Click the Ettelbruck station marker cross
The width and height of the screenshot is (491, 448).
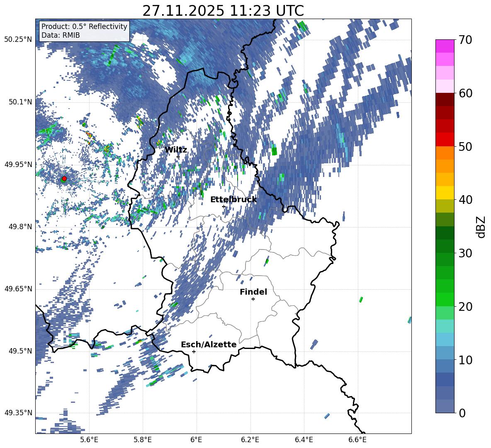(x=224, y=206)
